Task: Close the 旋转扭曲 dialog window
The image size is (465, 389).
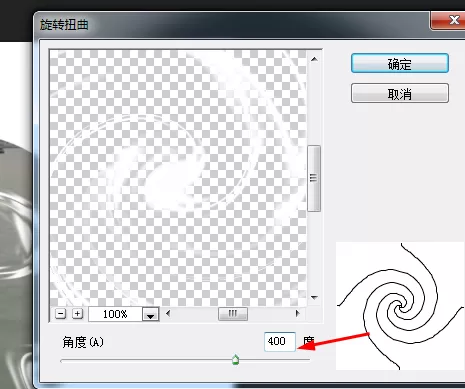Action: [450, 20]
